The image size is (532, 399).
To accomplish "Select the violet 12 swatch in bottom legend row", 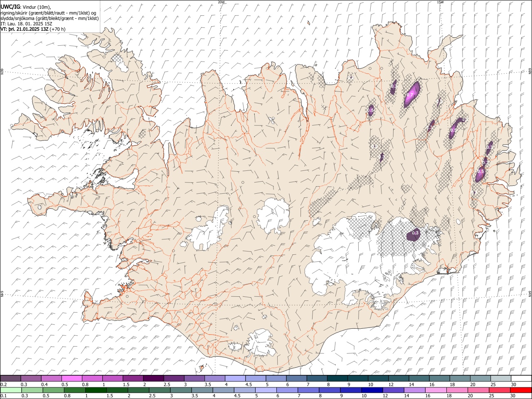I will click(393, 390).
